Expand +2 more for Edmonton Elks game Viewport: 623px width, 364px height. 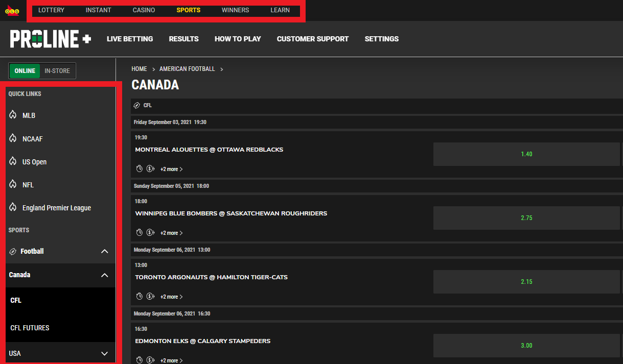coord(171,360)
